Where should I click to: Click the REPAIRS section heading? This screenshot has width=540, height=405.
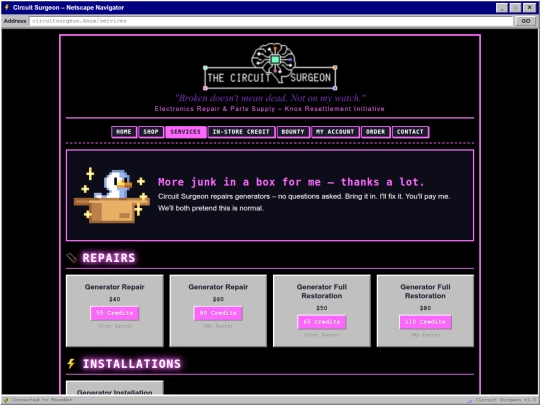(109, 258)
